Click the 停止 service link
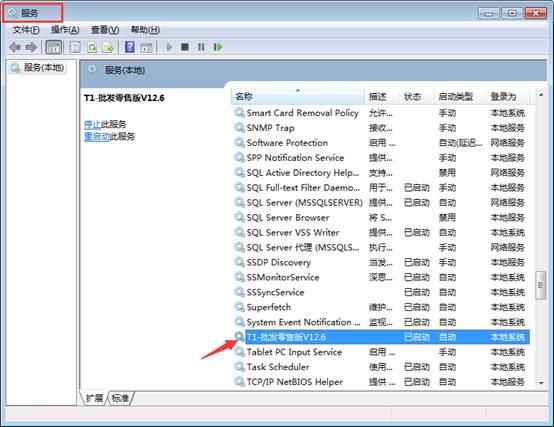554x427 pixels. tap(92, 124)
